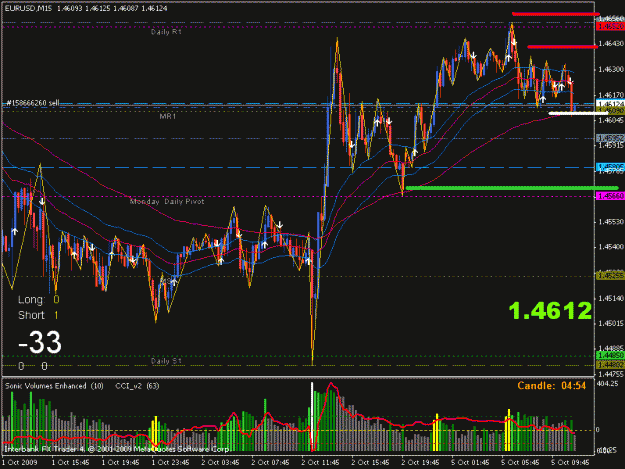Click the '5 Oct 05:45' time axis label
This screenshot has height=469, width=625.
[x=520, y=462]
